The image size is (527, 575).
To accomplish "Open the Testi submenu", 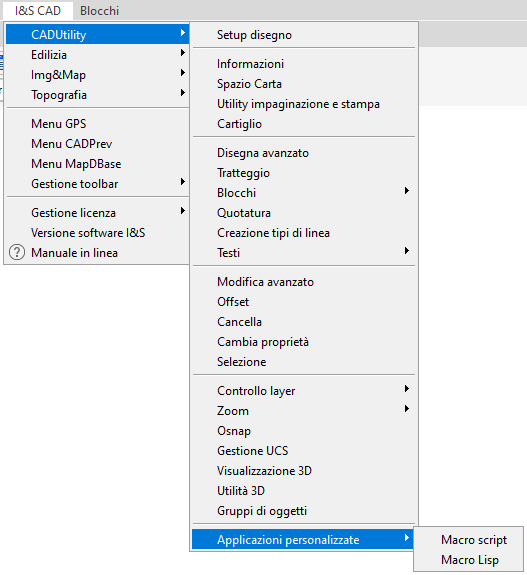I will [304, 253].
